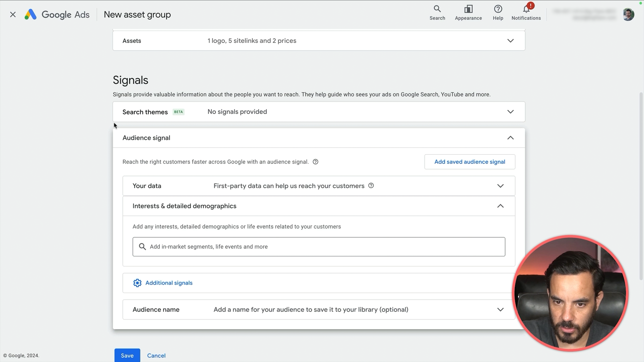Screen dimensions: 644x362
Task: Open Notifications with the alert badge
Action: pyautogui.click(x=526, y=12)
